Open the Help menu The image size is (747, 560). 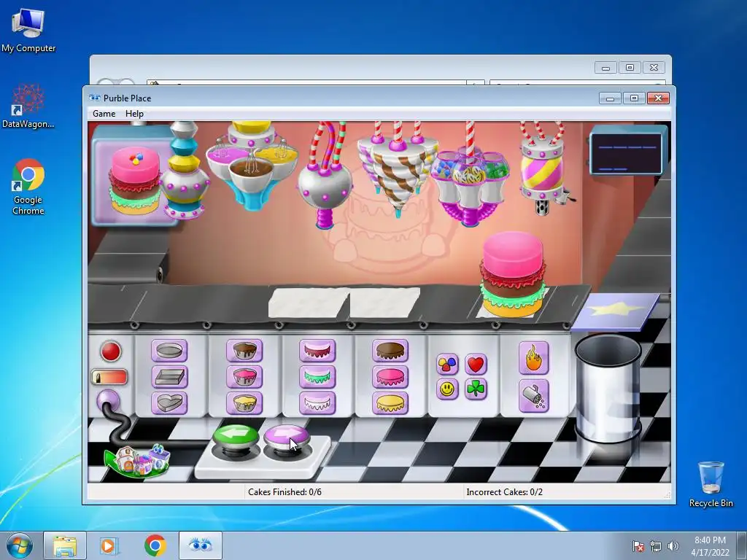[x=134, y=113]
